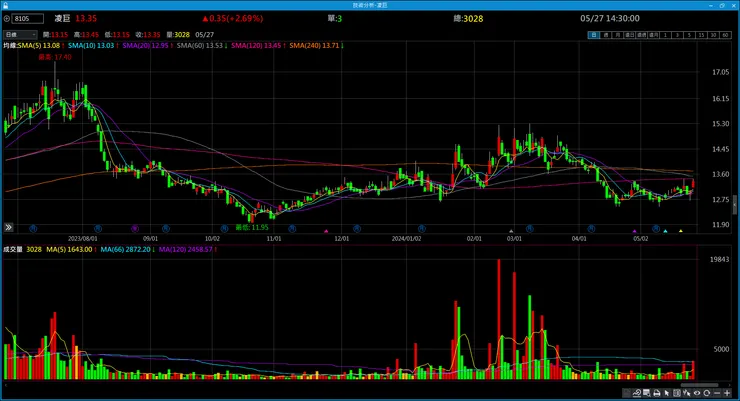The height and width of the screenshot is (401, 740).
Task: Click the price change ▲0.35(+2.69%) text
Action: pos(233,18)
